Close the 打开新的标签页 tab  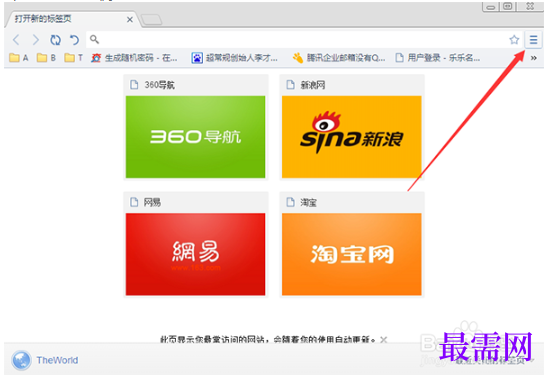[130, 20]
